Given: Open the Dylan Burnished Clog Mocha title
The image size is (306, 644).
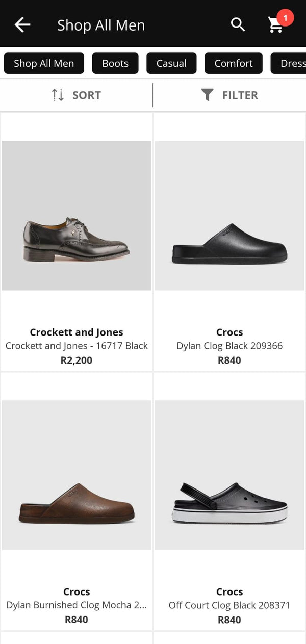Looking at the screenshot, I should click(x=76, y=605).
